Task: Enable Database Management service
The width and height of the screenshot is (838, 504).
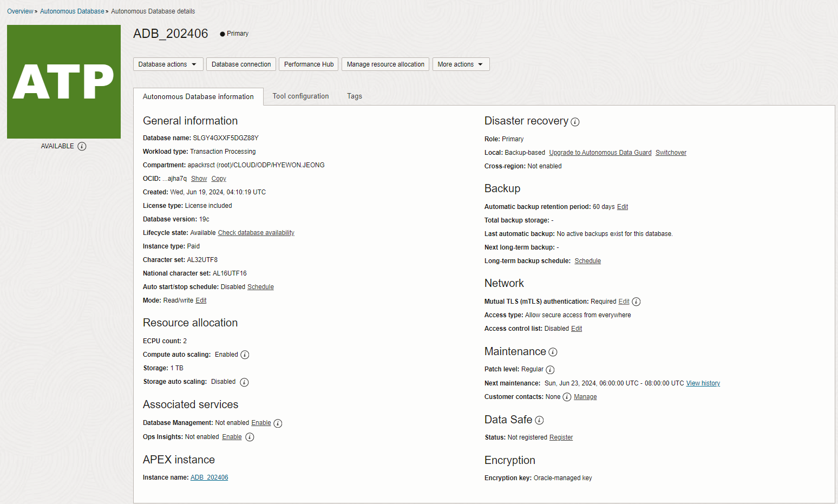Action: pyautogui.click(x=261, y=423)
